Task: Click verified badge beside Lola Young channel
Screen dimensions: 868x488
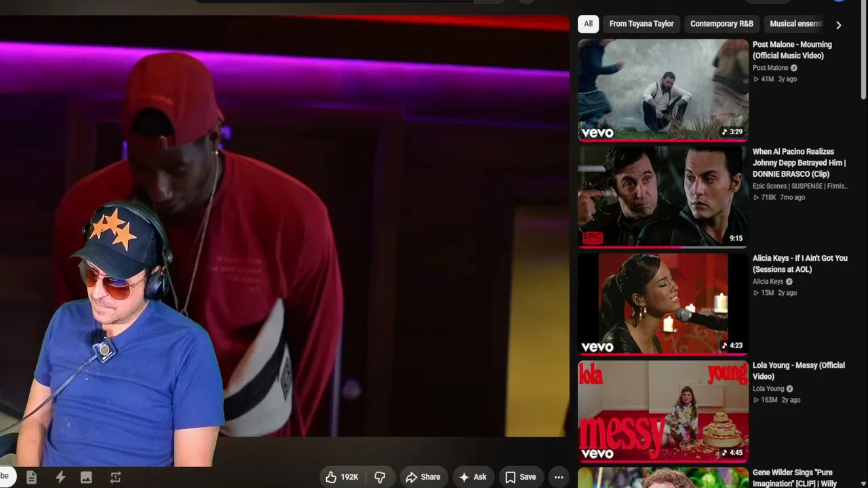Action: click(790, 388)
